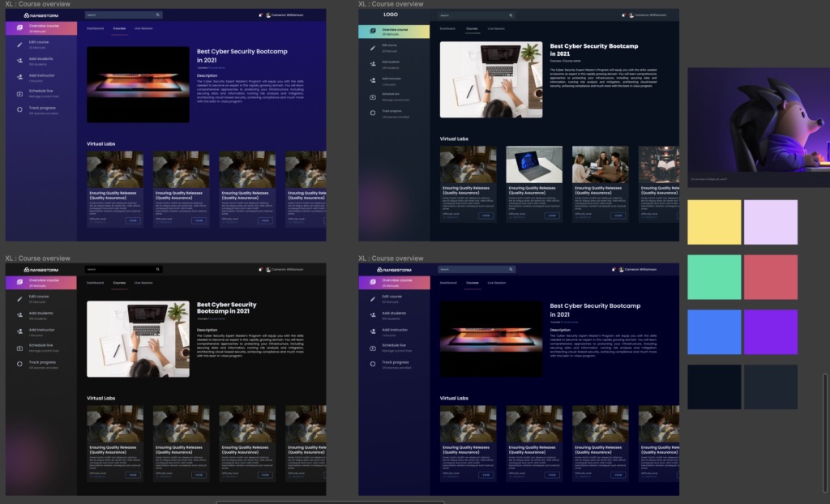Screen dimensions: 830x504
Task: Select the yellow color swatch
Action: click(x=714, y=222)
